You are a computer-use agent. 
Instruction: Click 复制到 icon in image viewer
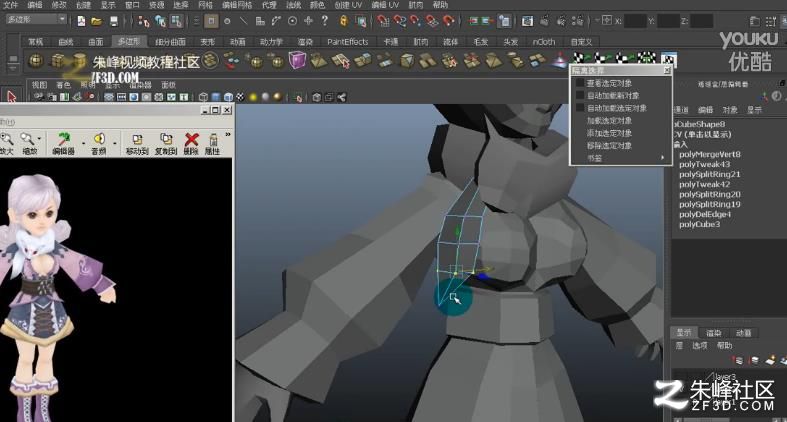[x=166, y=144]
